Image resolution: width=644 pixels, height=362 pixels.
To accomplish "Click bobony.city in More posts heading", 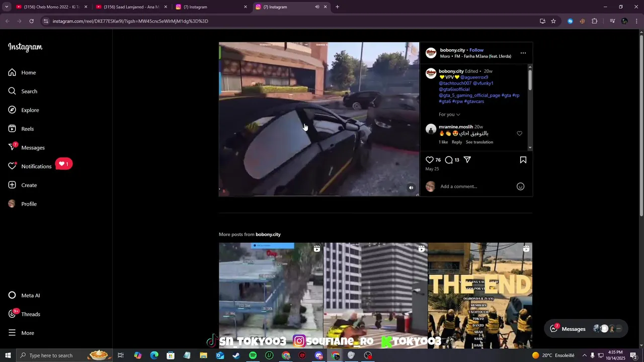I will tap(268, 234).
